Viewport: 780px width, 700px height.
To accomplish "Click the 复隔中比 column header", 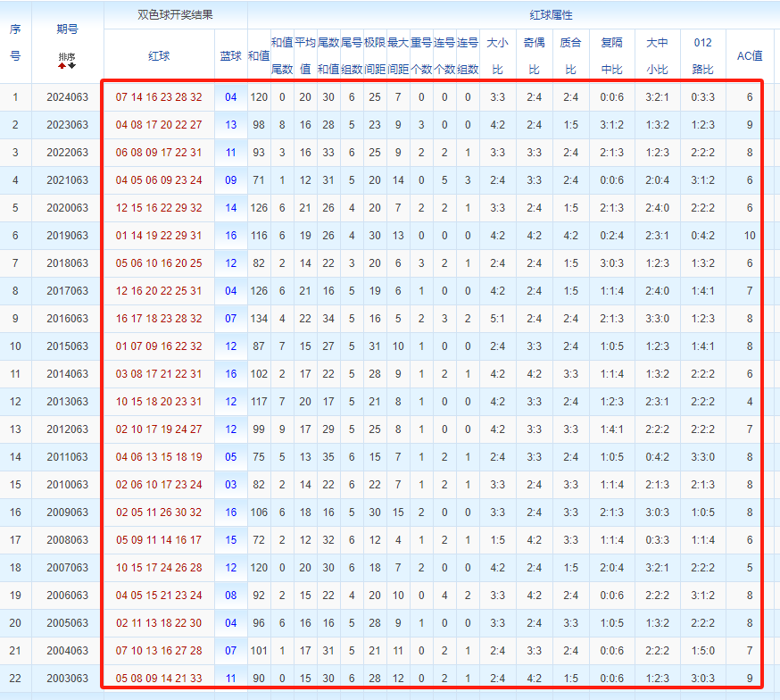I will [612, 55].
